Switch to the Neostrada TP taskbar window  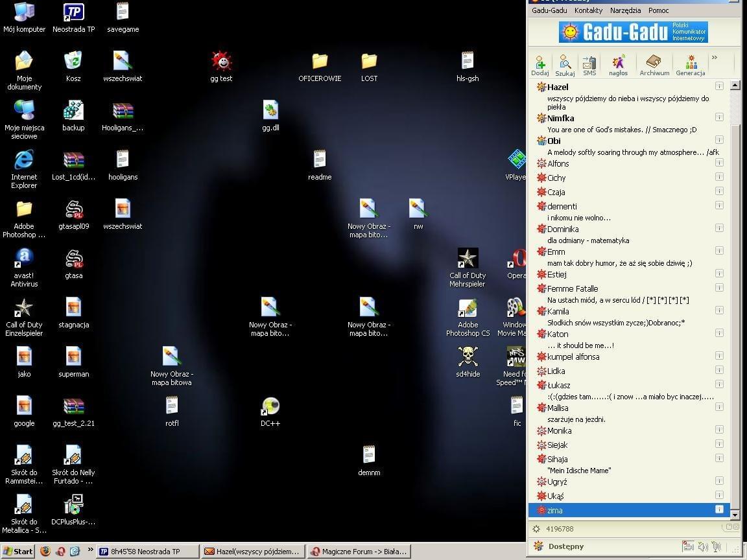pos(148,552)
